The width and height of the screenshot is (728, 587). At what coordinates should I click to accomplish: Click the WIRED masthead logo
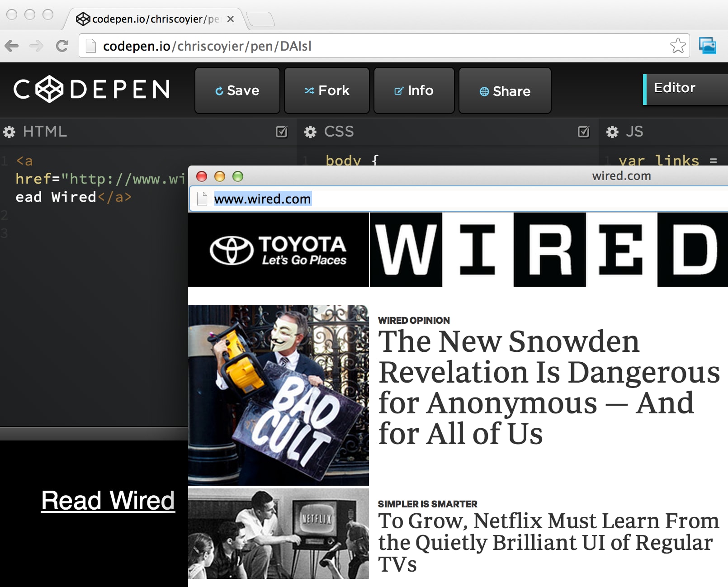click(549, 250)
